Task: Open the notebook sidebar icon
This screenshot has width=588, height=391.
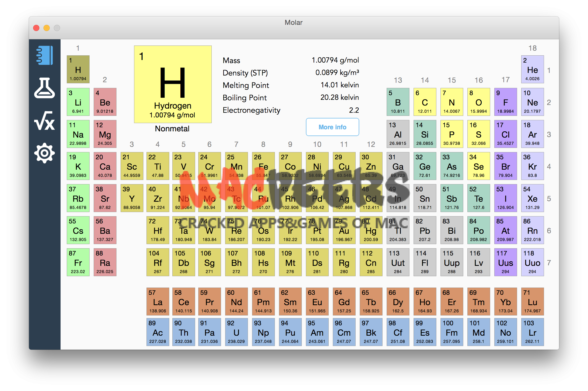Action: [x=45, y=55]
